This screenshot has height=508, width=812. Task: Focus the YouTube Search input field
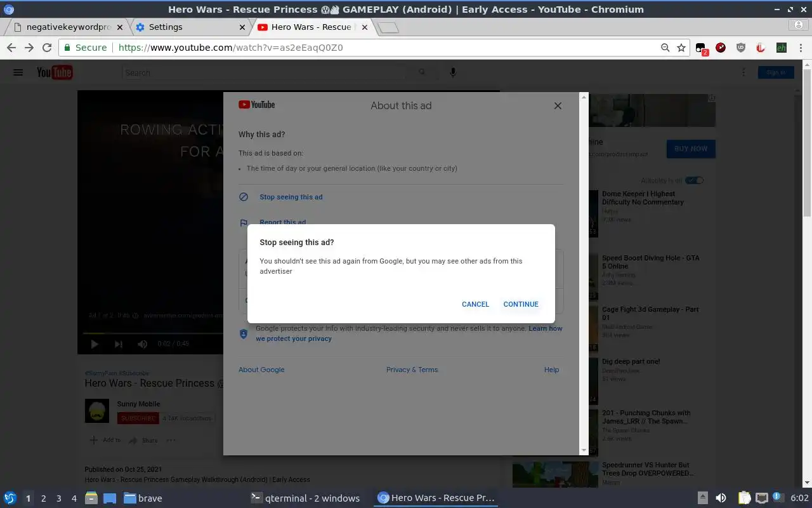[264, 73]
